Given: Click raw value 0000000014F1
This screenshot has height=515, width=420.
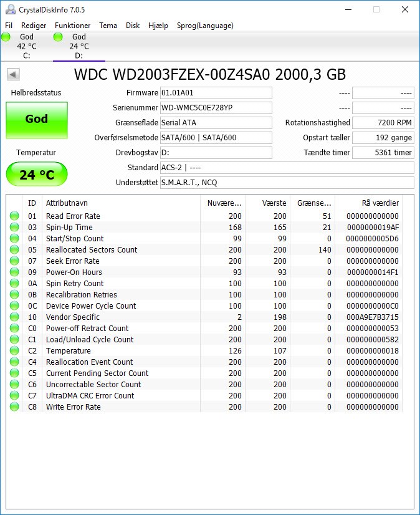Looking at the screenshot, I should [373, 272].
